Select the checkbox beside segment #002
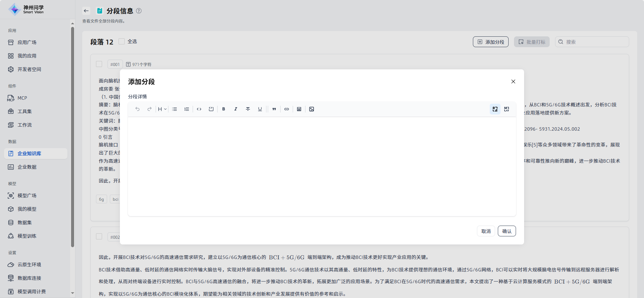 pyautogui.click(x=99, y=236)
